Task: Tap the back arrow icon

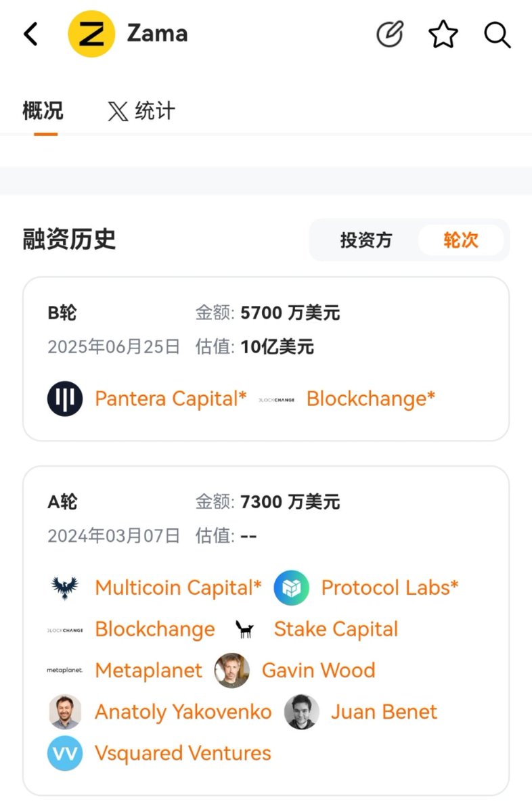Action: (x=30, y=34)
